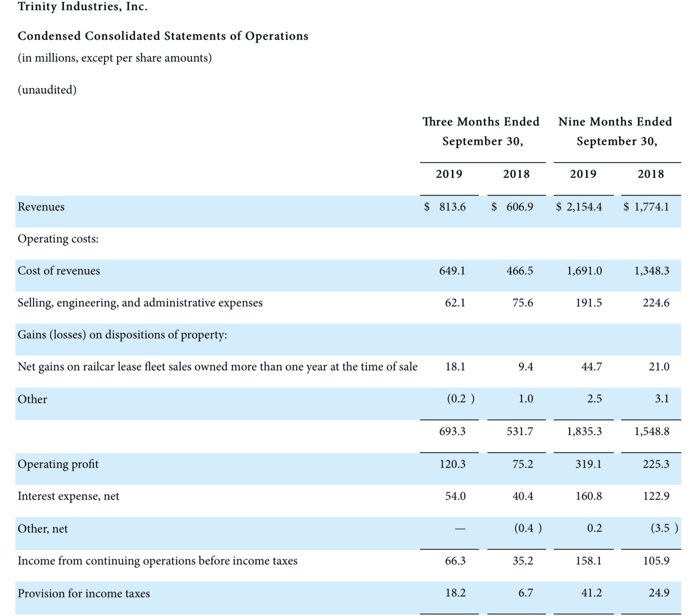This screenshot has height=616, width=698.
Task: Click Other, net value (3.5)
Action: pos(664,528)
